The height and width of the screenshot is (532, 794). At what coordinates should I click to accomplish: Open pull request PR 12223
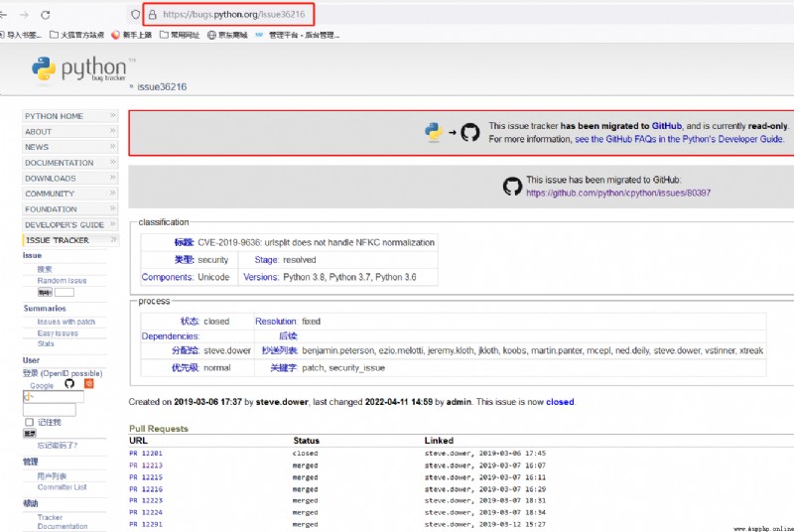pyautogui.click(x=146, y=500)
